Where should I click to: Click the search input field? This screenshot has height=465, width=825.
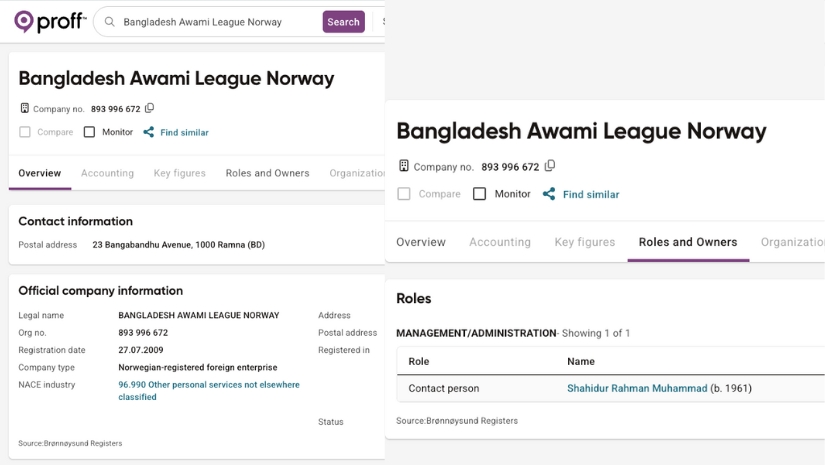(215, 22)
